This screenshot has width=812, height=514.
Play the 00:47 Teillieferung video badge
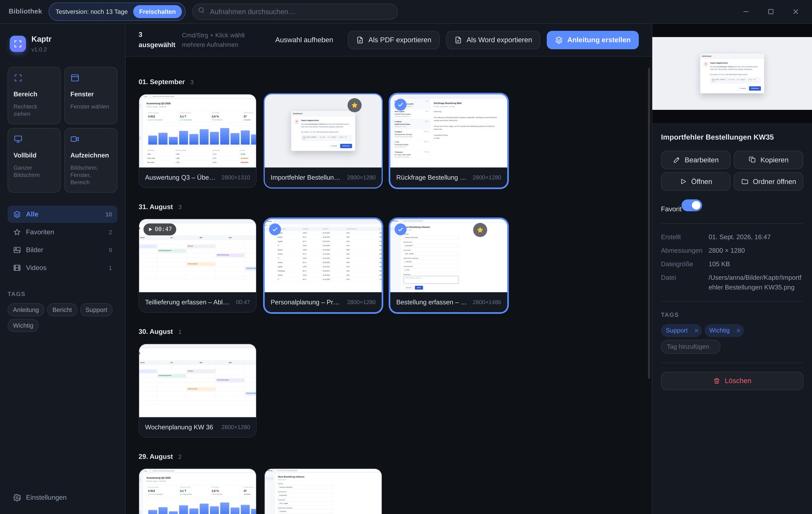pyautogui.click(x=160, y=229)
